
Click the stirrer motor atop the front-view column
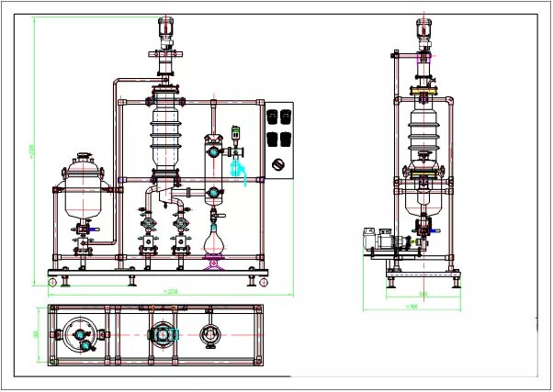click(166, 30)
